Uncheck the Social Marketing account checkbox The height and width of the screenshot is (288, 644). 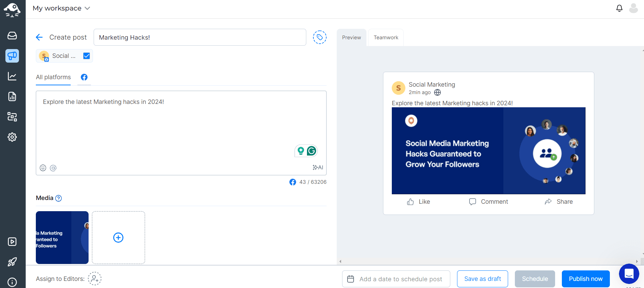click(87, 56)
